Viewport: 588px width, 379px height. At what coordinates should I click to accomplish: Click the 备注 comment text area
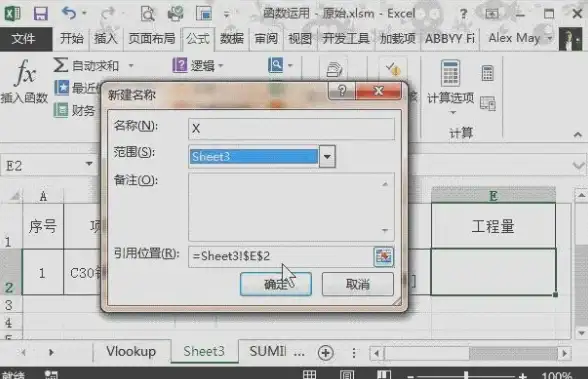291,207
